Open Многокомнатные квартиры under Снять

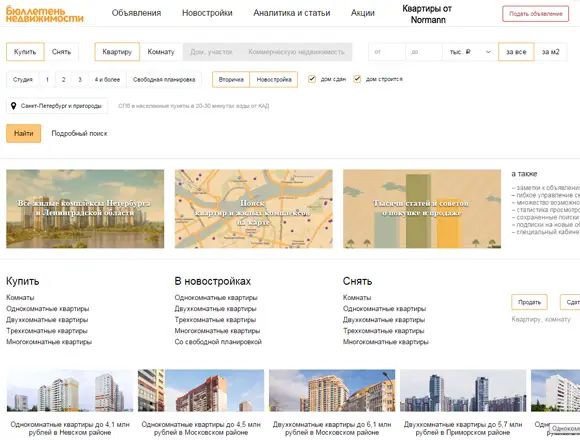tap(385, 342)
